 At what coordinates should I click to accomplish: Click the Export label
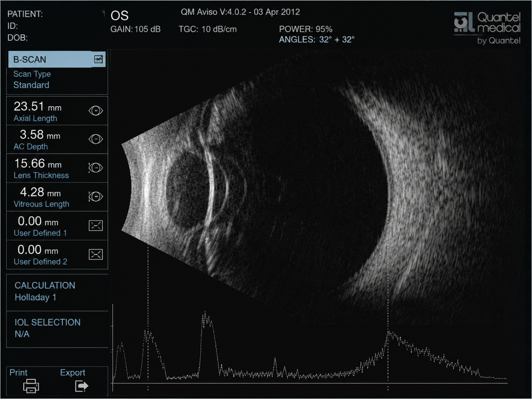click(x=73, y=373)
